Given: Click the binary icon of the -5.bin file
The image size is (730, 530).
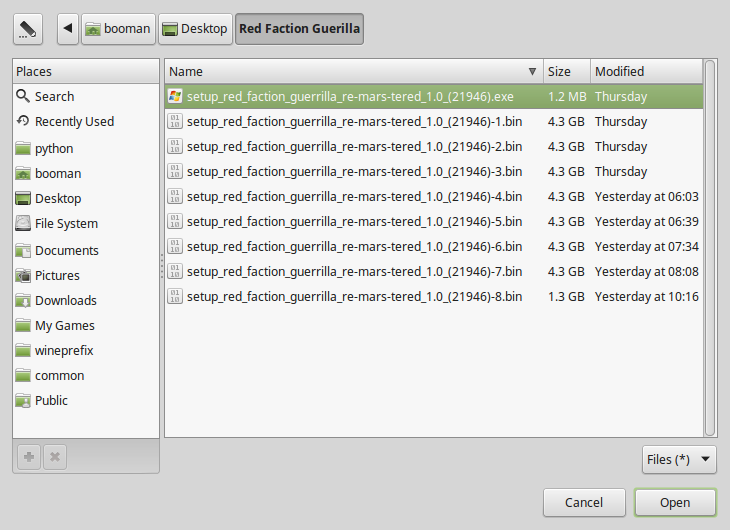Looking at the screenshot, I should tap(175, 221).
